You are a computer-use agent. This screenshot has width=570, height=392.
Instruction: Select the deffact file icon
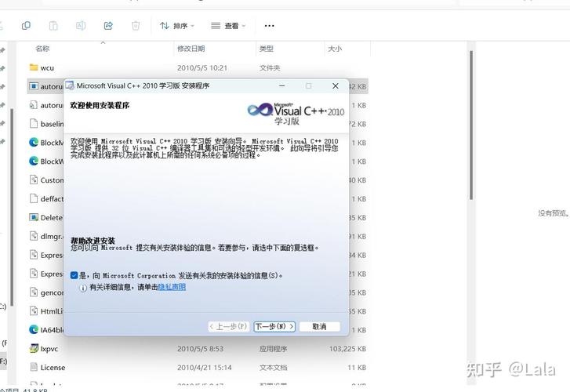[34, 198]
